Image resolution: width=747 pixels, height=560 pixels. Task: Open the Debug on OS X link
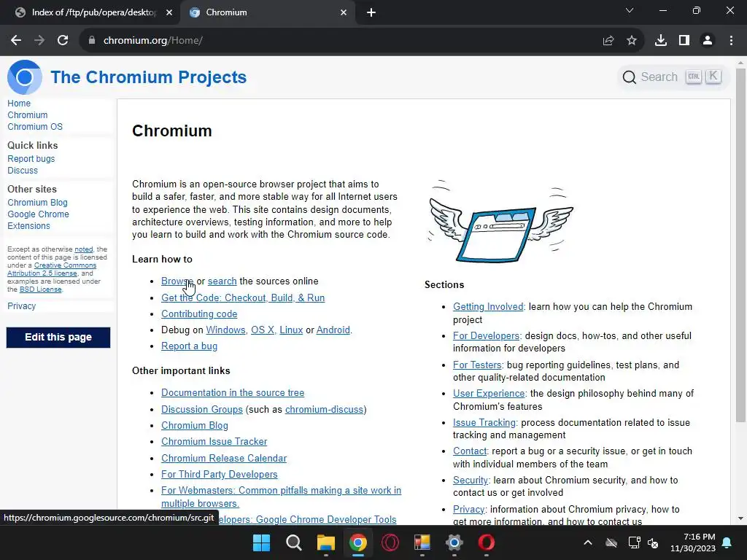click(x=263, y=330)
